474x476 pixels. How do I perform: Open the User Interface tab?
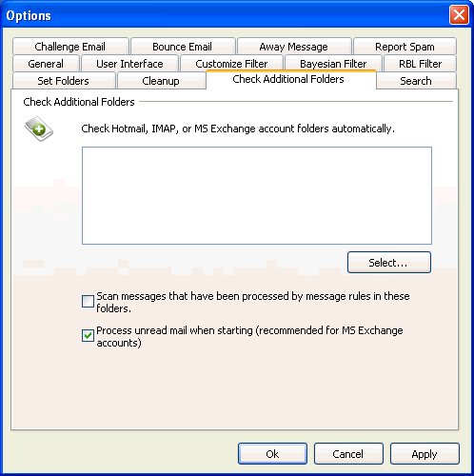click(129, 64)
